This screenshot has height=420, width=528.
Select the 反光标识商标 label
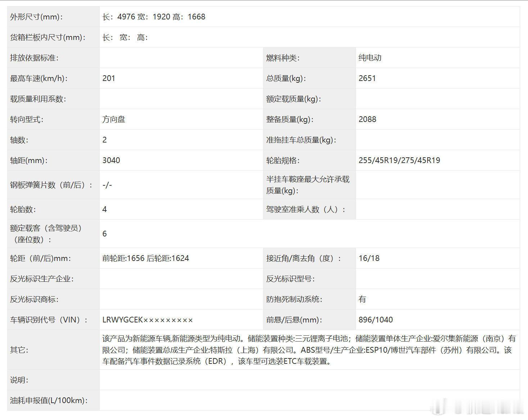click(34, 299)
